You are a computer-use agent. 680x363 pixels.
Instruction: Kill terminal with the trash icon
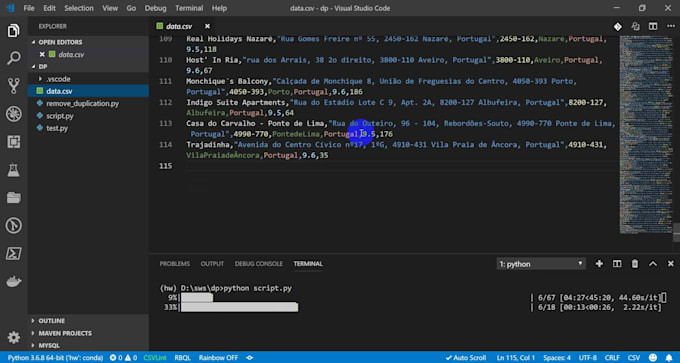click(635, 264)
